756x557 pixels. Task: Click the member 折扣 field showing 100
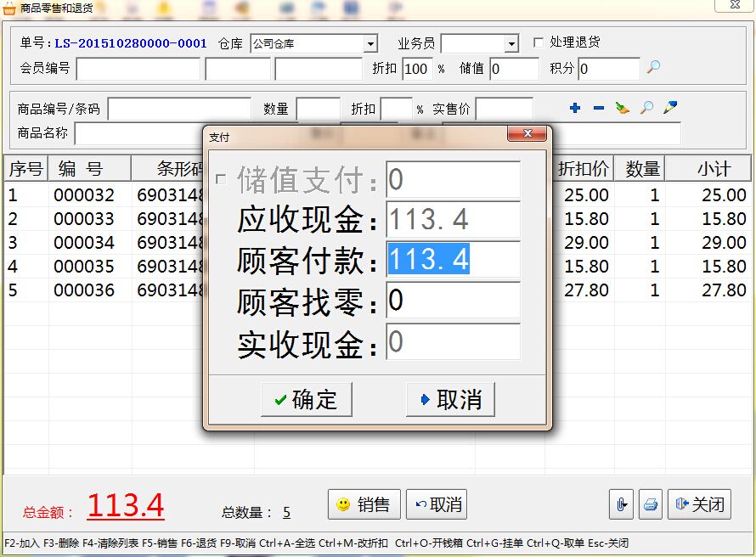pyautogui.click(x=417, y=69)
